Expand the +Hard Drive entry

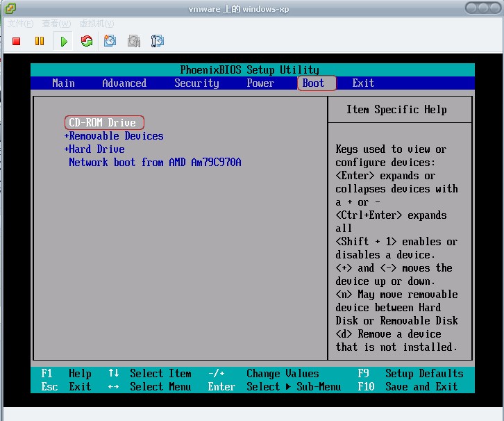click(x=94, y=149)
